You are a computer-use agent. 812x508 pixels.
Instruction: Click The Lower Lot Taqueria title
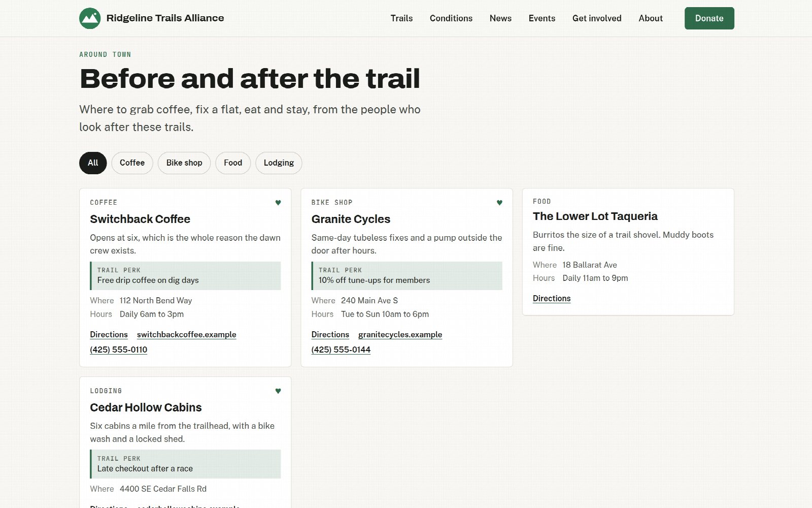595,216
